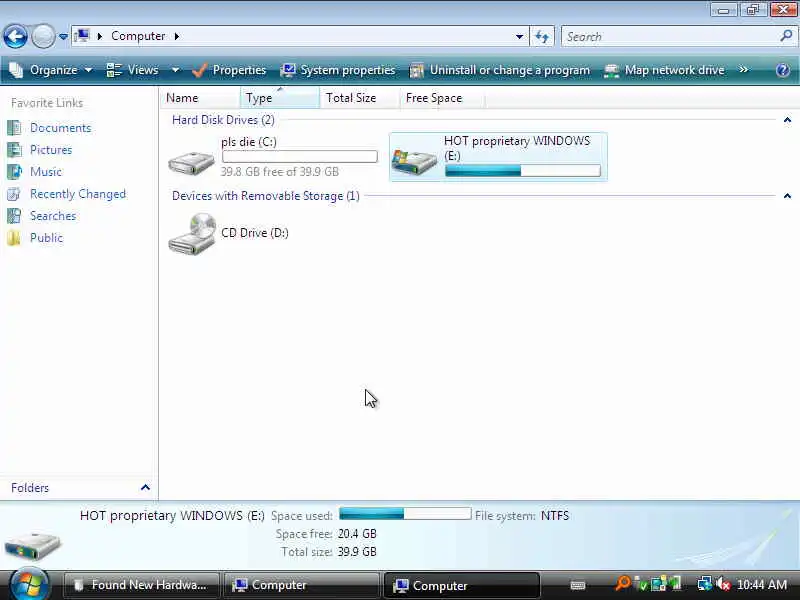This screenshot has height=600, width=800.
Task: Click the drive icon in details pane
Action: click(x=33, y=545)
